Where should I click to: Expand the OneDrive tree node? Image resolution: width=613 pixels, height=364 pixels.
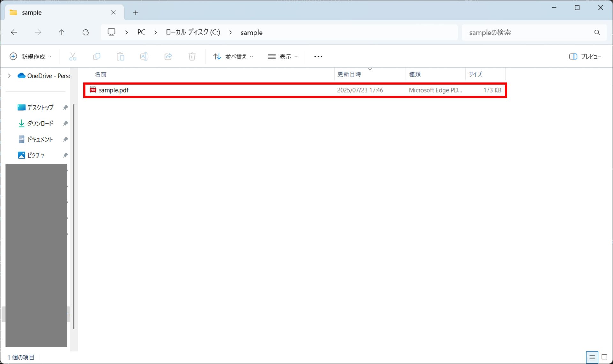coord(9,76)
